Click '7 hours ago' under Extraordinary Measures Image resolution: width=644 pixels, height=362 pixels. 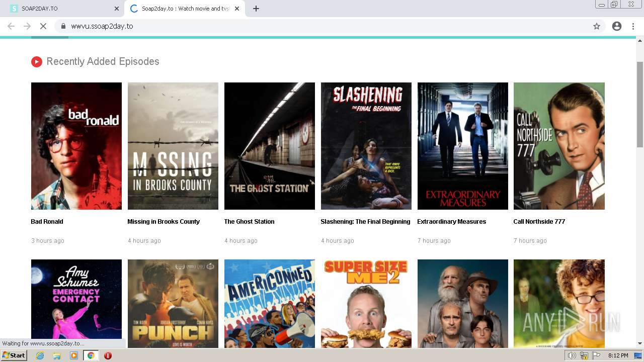(434, 241)
